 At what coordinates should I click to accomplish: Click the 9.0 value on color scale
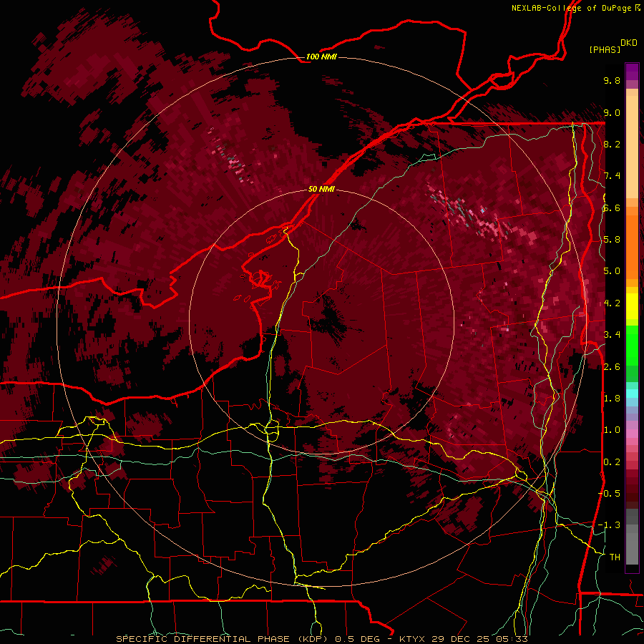point(612,112)
